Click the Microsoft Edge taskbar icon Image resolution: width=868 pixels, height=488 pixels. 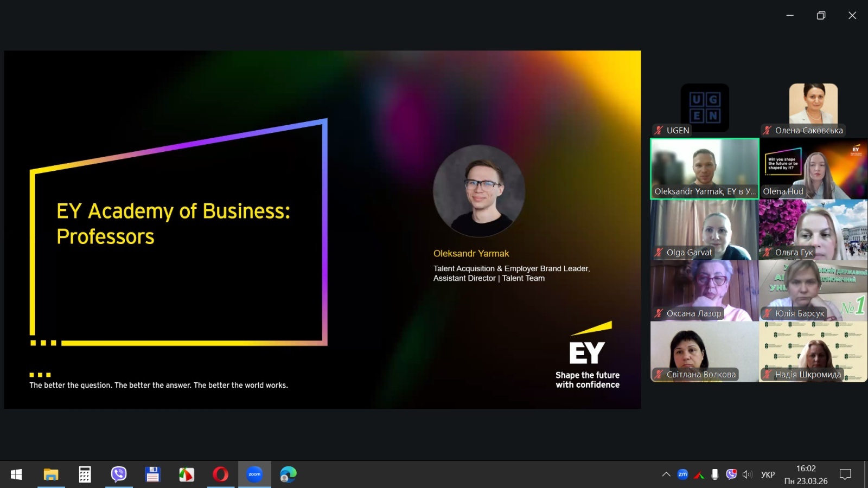coord(288,474)
